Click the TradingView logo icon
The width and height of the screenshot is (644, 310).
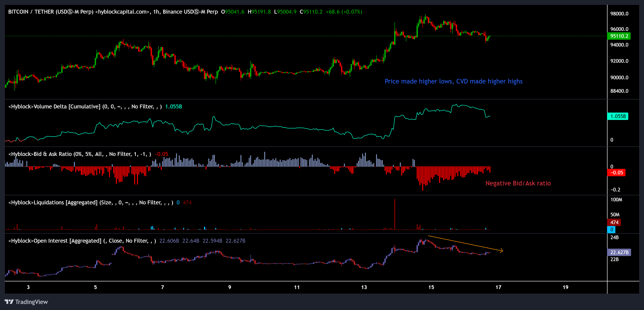[9, 302]
